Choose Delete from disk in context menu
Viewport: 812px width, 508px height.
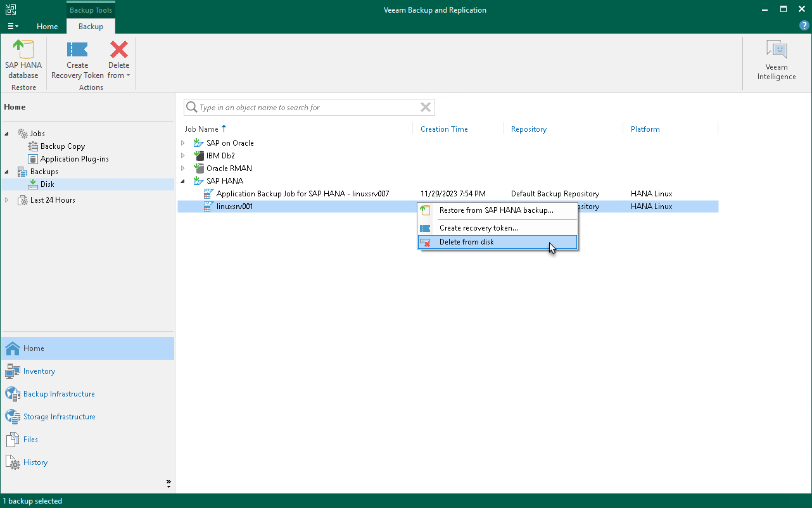[x=466, y=242]
